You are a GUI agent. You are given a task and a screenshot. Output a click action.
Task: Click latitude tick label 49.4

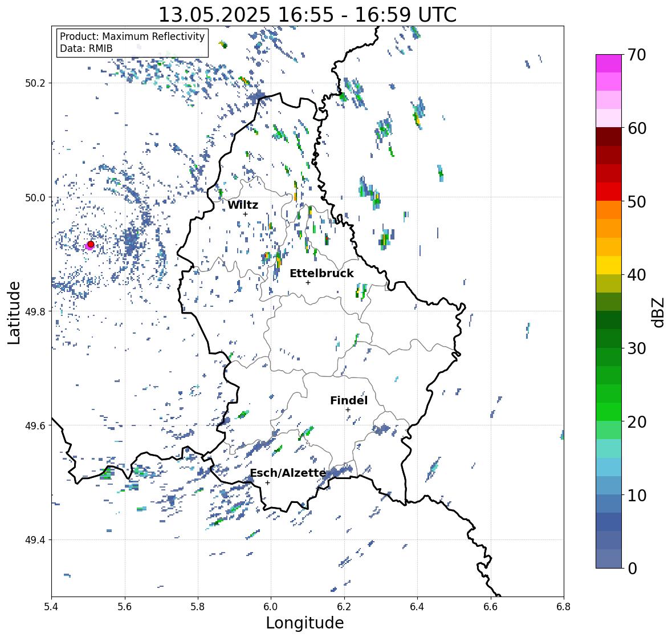[35, 539]
